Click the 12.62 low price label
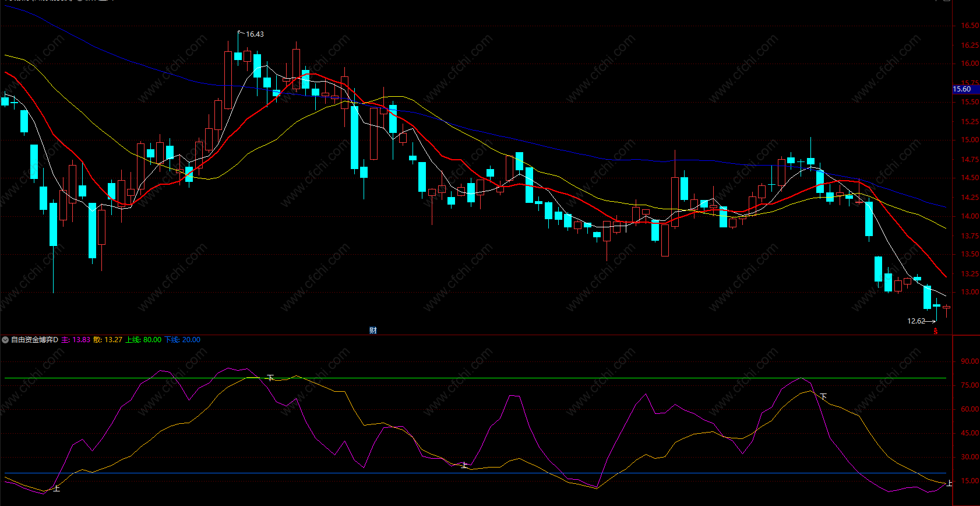This screenshot has height=506, width=980. point(916,321)
